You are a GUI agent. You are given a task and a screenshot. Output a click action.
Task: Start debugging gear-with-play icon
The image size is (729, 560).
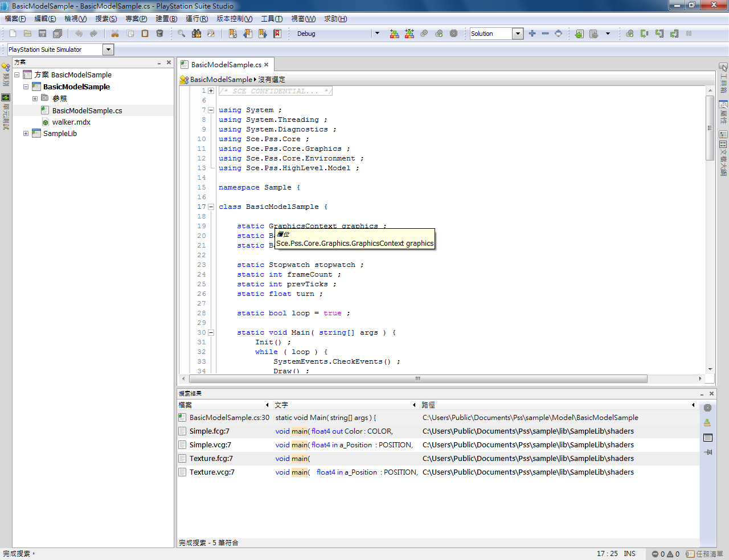[x=439, y=34]
